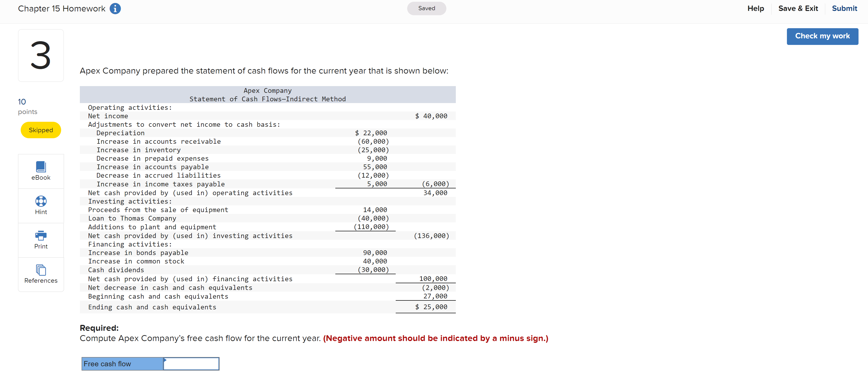
Task: Click the yellow Skipped badge
Action: pos(40,130)
